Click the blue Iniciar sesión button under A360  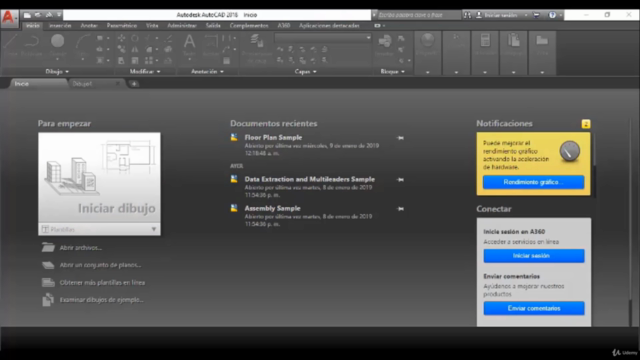(534, 256)
